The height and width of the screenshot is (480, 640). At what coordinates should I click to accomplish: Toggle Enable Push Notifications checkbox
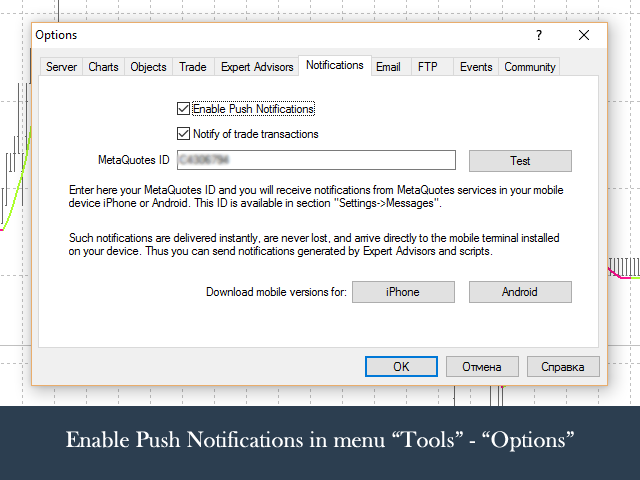pyautogui.click(x=183, y=109)
